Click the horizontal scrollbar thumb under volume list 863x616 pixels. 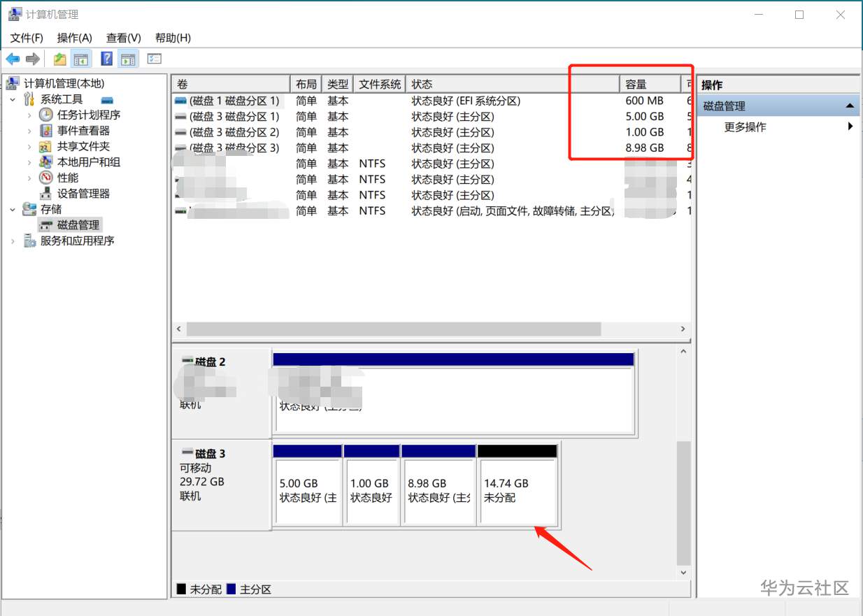(394, 329)
